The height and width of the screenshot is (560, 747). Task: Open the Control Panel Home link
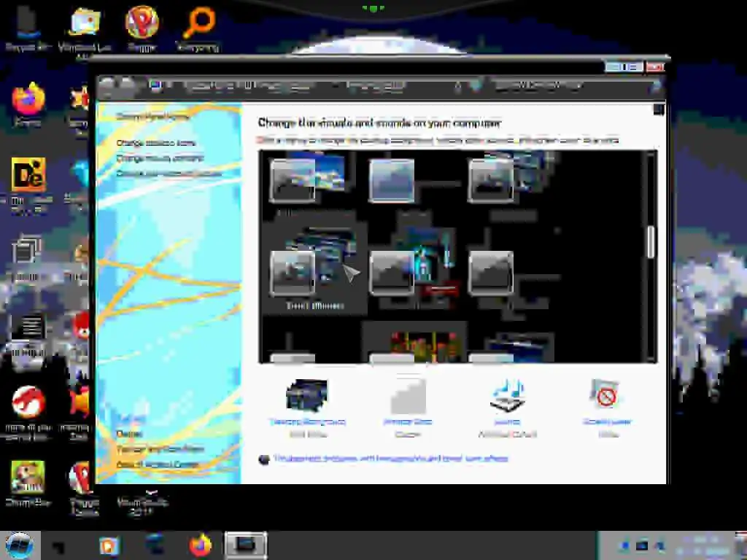click(x=152, y=116)
